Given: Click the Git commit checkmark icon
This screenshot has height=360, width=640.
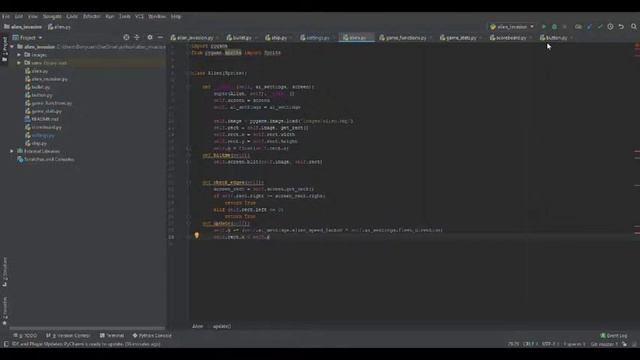Looking at the screenshot, I should tap(600, 27).
